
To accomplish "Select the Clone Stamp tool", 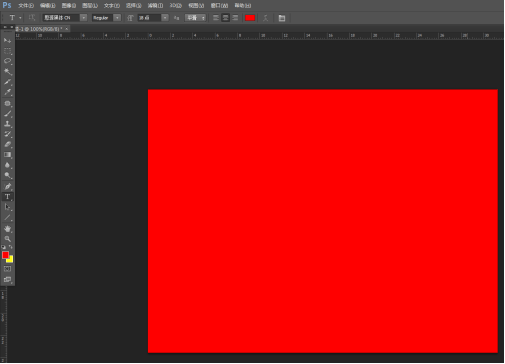I will pos(7,124).
